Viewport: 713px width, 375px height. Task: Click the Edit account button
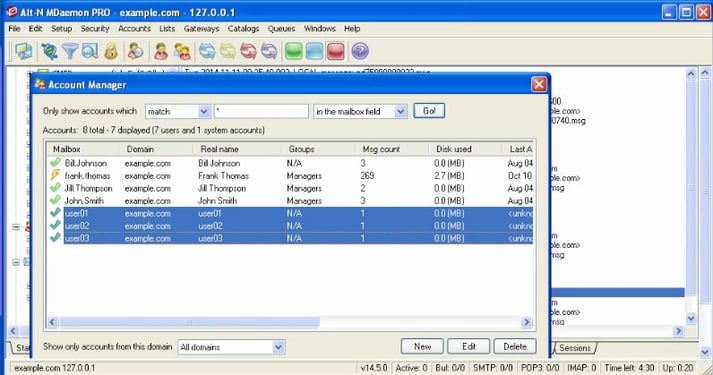(468, 346)
